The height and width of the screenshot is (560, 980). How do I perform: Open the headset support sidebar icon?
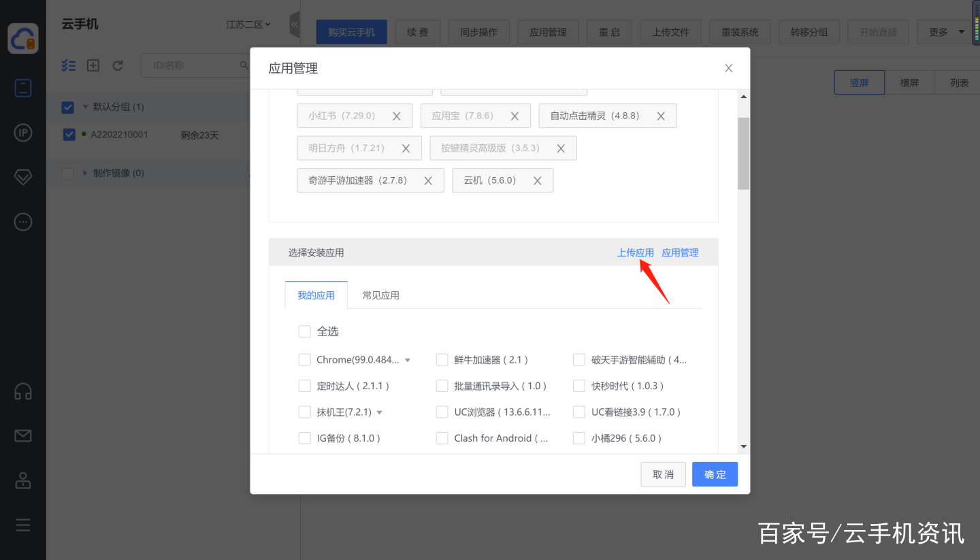(23, 391)
